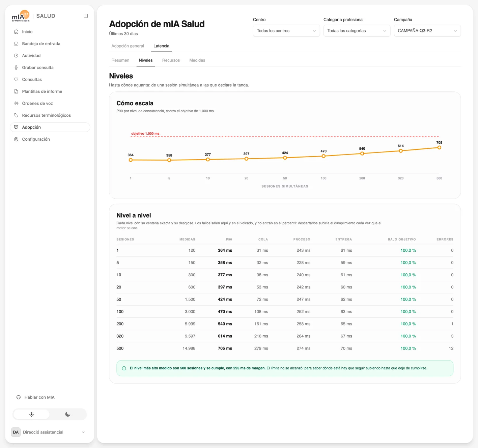Click the Adopción chart icon
The image size is (478, 448).
[x=16, y=127]
